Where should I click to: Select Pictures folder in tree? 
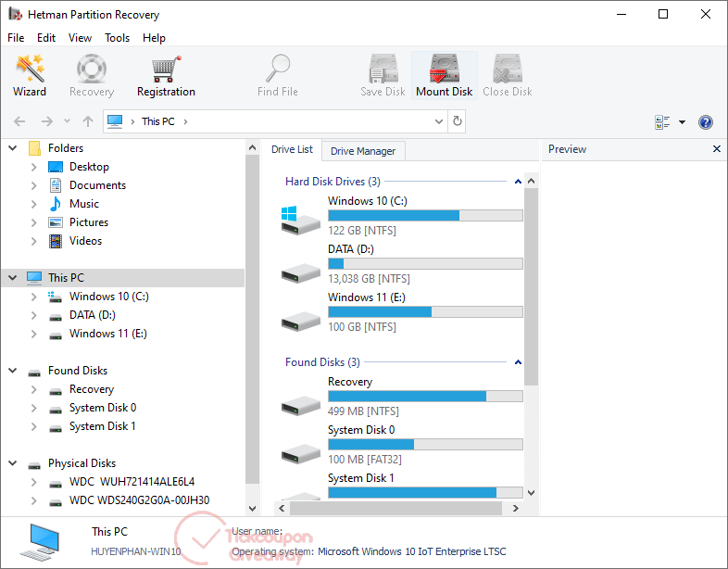click(x=89, y=222)
